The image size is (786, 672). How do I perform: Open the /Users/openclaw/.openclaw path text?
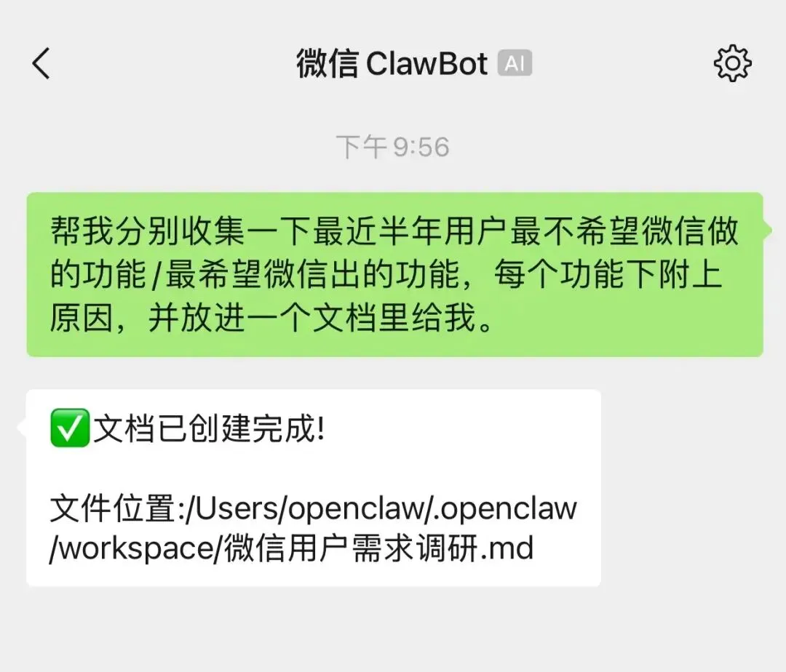[381, 508]
